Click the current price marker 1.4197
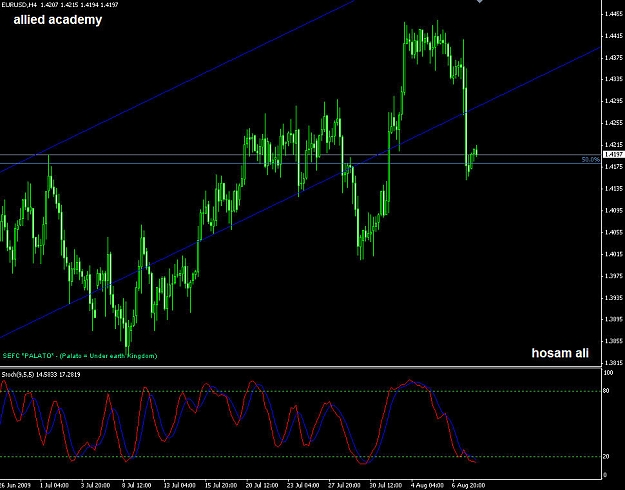625x490 pixels. [x=614, y=154]
